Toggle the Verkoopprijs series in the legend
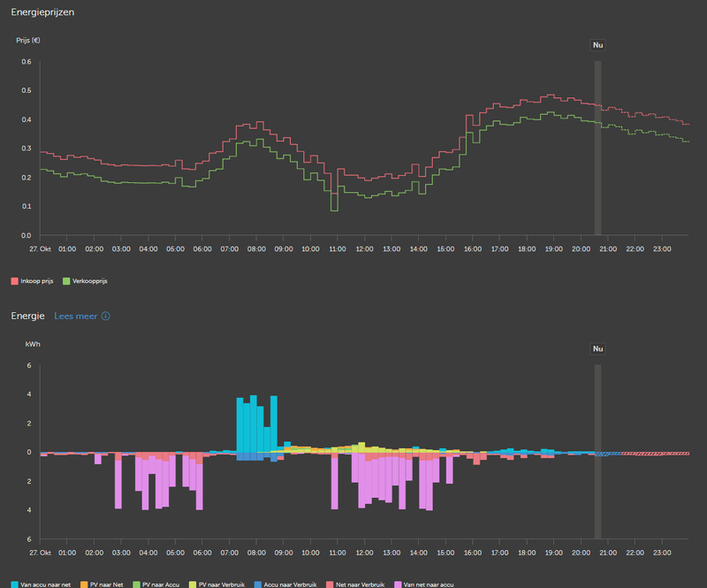 tap(85, 281)
